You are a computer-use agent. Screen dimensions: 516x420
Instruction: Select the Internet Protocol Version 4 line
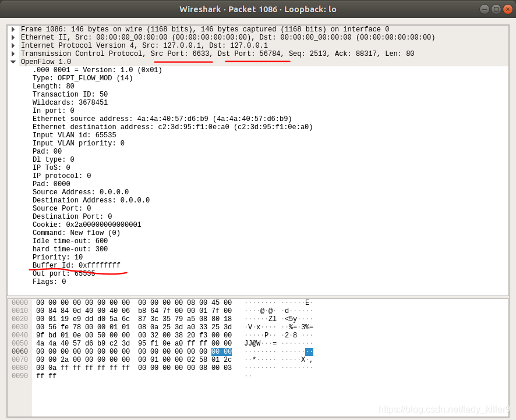[x=144, y=46]
